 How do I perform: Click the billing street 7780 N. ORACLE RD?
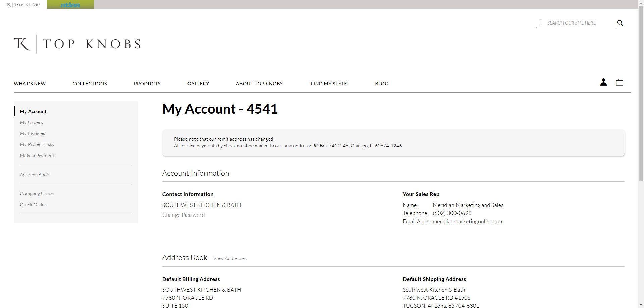coord(187,298)
